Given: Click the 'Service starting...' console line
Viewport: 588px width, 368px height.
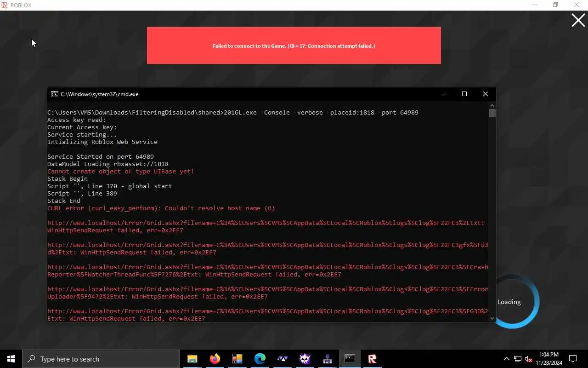Looking at the screenshot, I should pos(82,135).
